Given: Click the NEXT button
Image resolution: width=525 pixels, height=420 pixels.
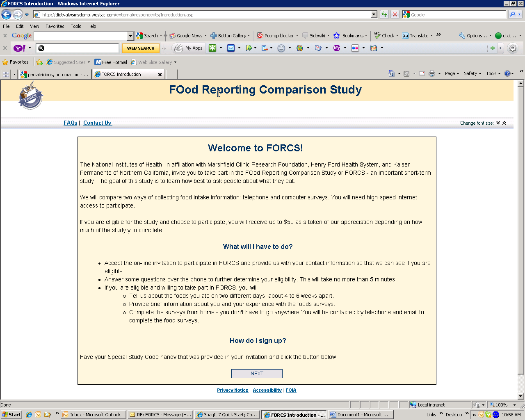Looking at the screenshot, I should (257, 374).
